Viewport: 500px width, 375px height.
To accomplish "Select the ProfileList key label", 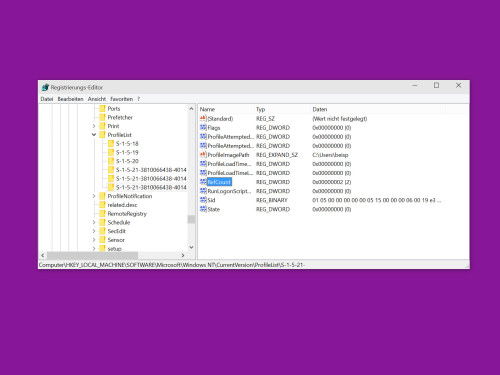I will [x=119, y=135].
